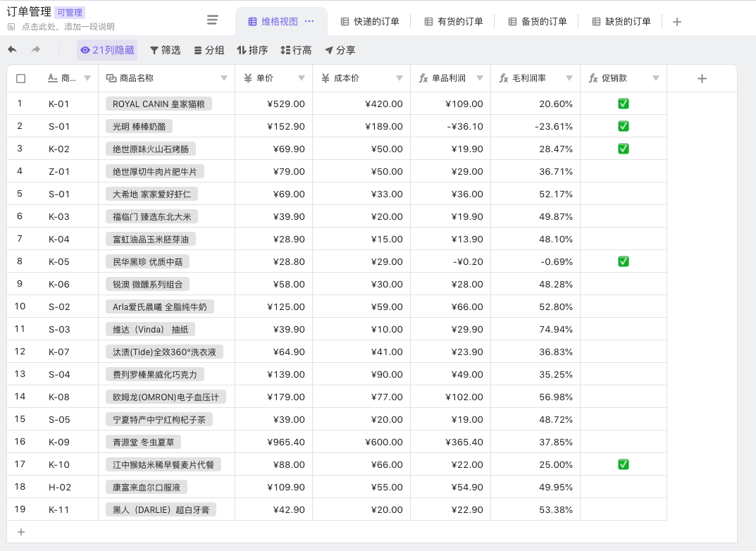Add a new column with plus button
Viewport: 756px width, 551px height.
[702, 78]
